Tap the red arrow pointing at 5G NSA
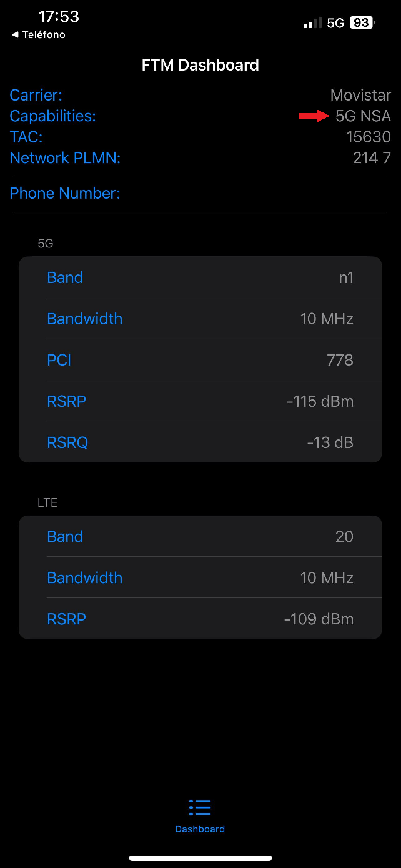Screen dimensions: 401x868 [315, 116]
